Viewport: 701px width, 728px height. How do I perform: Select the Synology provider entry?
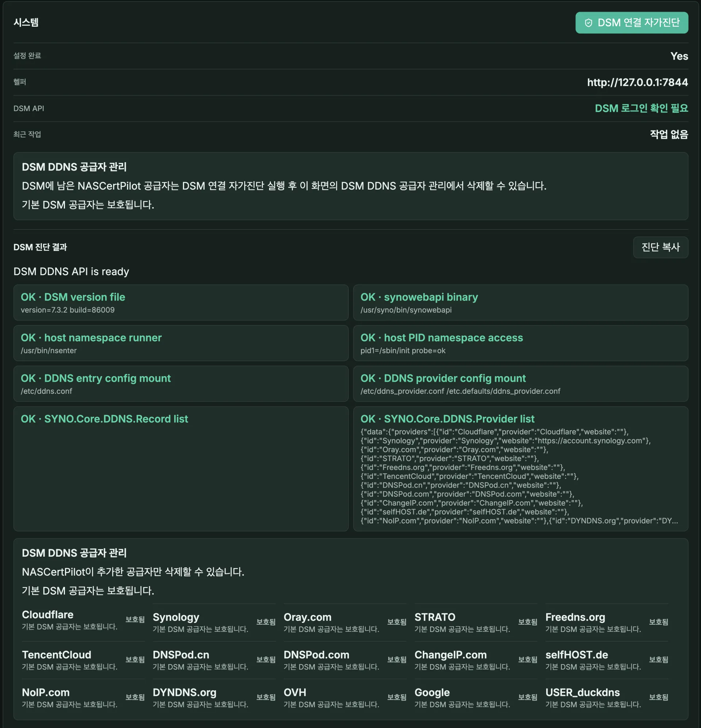point(214,622)
